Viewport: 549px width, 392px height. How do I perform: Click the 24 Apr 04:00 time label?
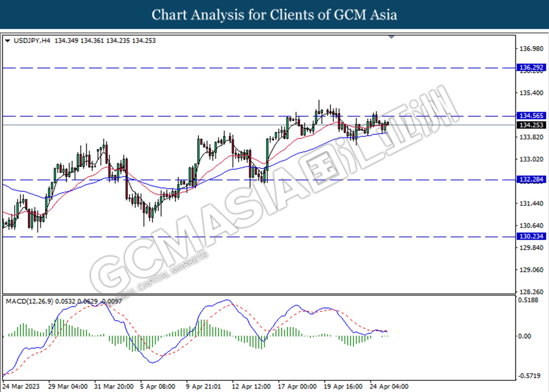389,387
